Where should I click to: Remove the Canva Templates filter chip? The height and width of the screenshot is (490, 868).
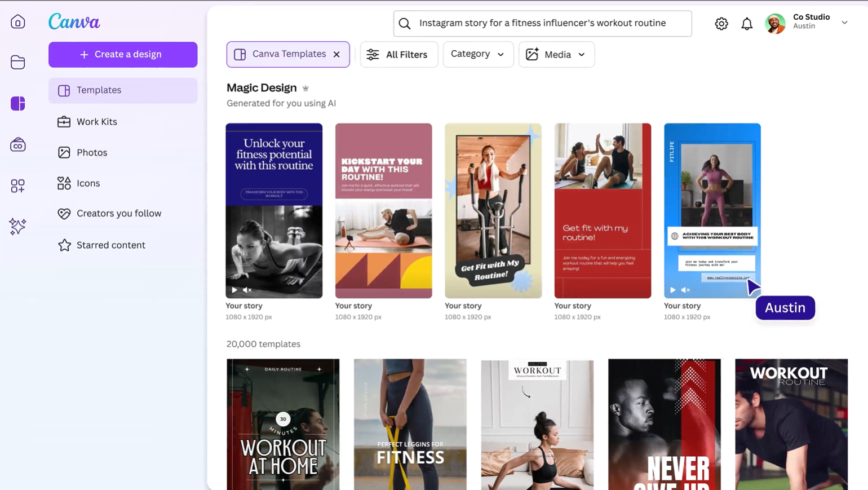point(336,55)
